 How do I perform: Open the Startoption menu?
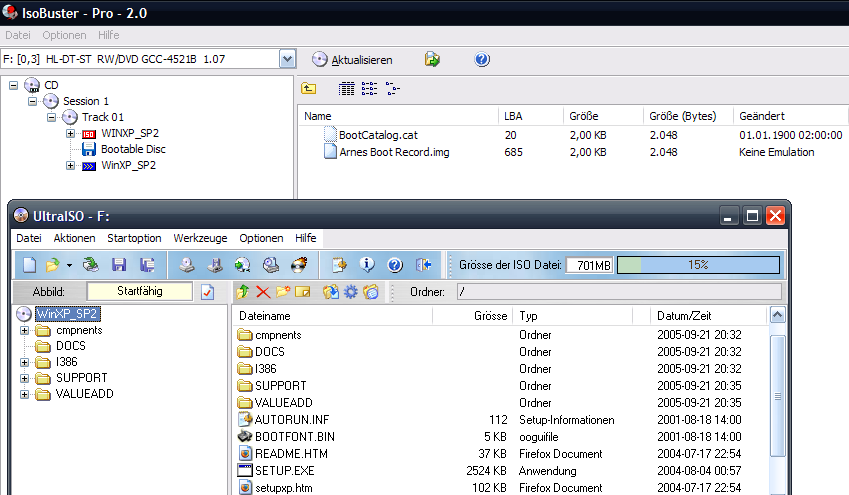pos(134,238)
